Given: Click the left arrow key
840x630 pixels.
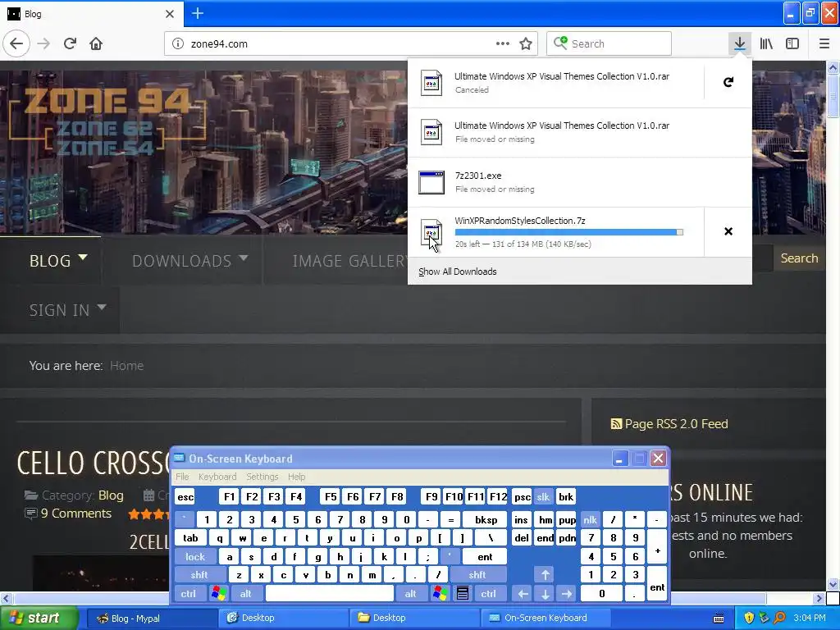Looking at the screenshot, I should tap(523, 594).
